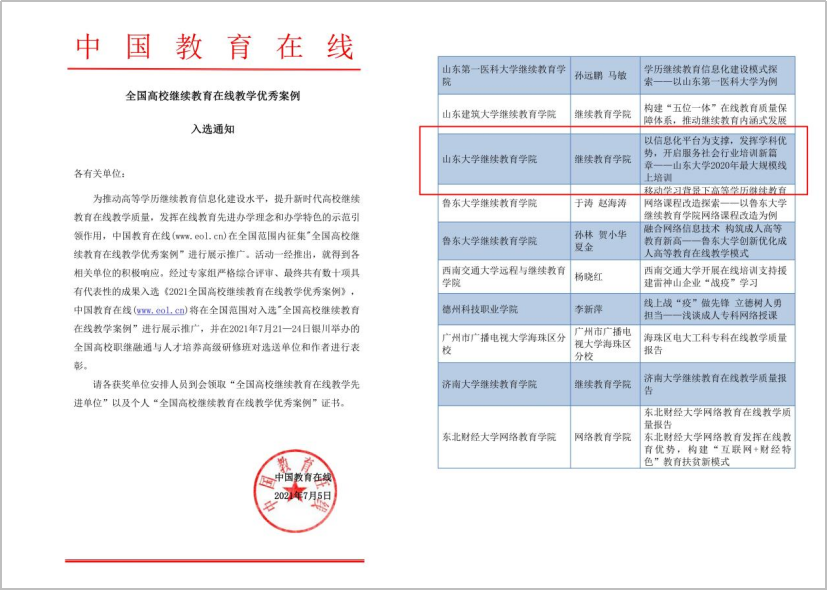The image size is (827, 590).
Task: Select 广州市广播电视大学海珠区分校 in the institution column
Action: point(504,344)
